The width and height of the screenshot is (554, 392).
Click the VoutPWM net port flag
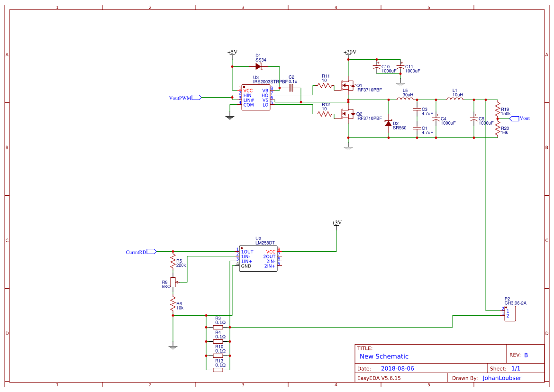click(185, 98)
